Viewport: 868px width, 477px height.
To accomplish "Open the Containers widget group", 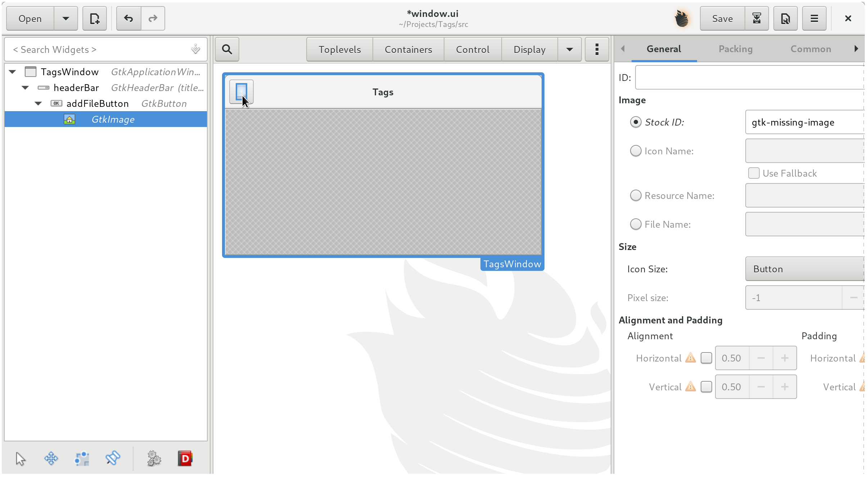I will tap(408, 49).
